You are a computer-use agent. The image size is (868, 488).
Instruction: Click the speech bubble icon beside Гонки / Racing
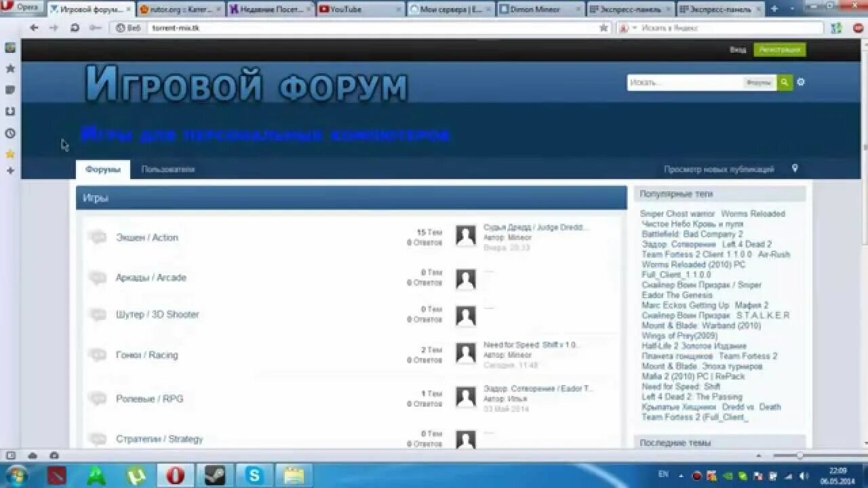tap(98, 355)
